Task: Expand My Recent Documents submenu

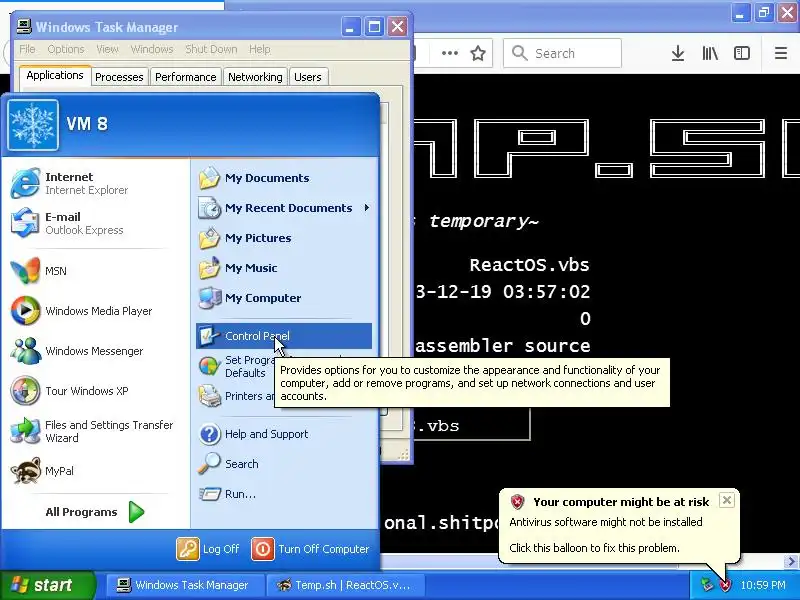Action: pyautogui.click(x=284, y=208)
